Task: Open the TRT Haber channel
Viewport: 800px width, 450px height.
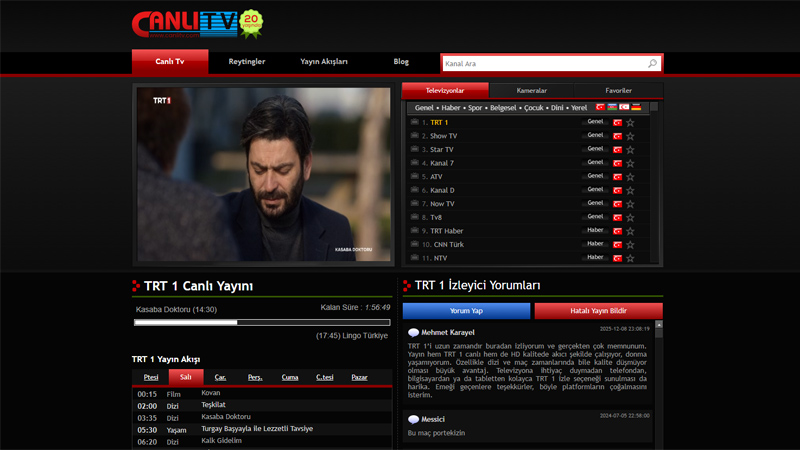Action: pyautogui.click(x=446, y=231)
